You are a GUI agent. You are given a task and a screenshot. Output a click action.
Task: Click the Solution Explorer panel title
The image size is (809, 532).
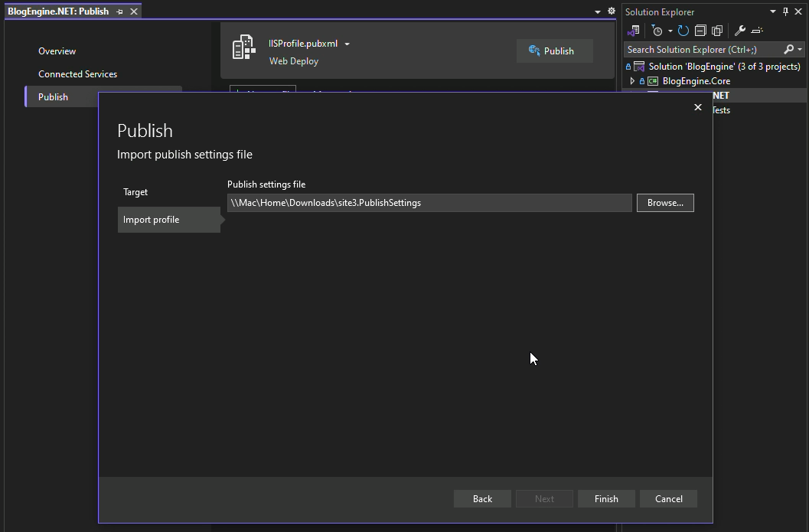(660, 12)
